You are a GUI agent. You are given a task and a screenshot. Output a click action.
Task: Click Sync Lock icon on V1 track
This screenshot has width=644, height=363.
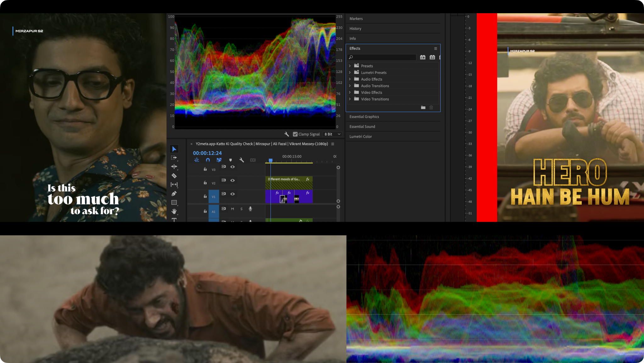tap(224, 194)
